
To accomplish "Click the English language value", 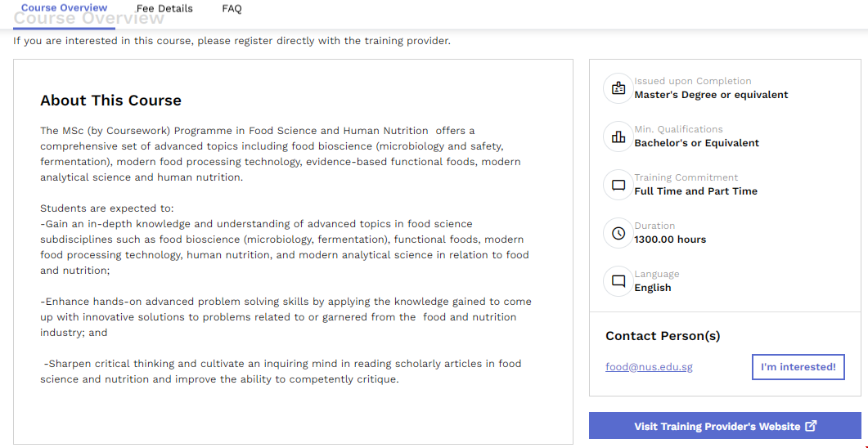I will [652, 288].
